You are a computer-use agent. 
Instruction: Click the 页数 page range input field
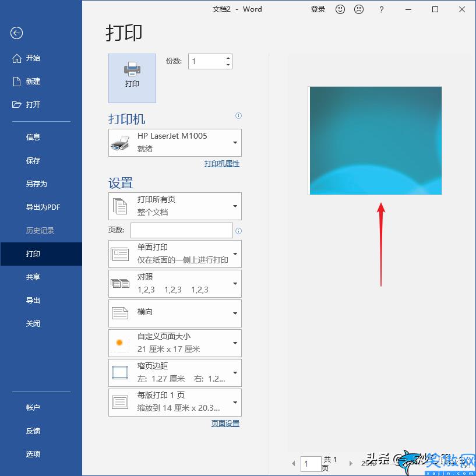(x=182, y=230)
